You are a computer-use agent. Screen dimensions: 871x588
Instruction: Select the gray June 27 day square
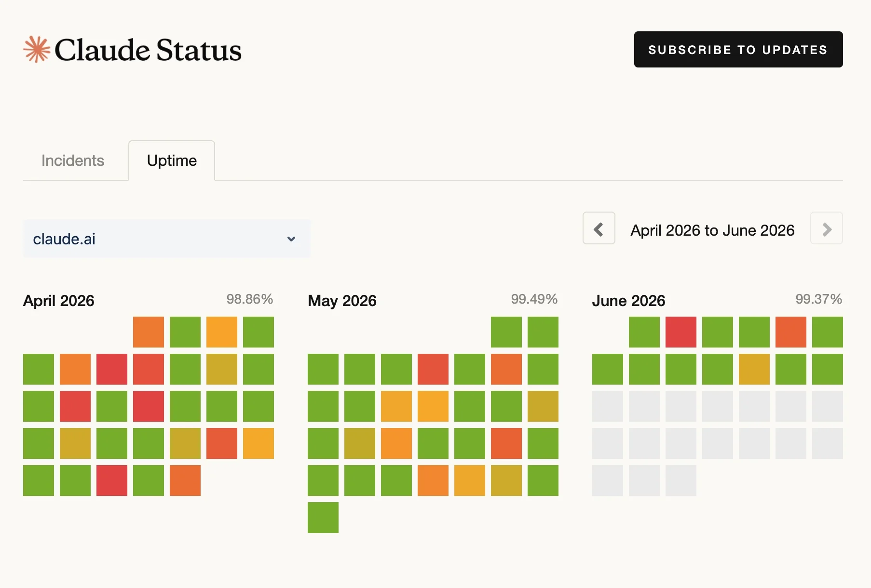828,443
